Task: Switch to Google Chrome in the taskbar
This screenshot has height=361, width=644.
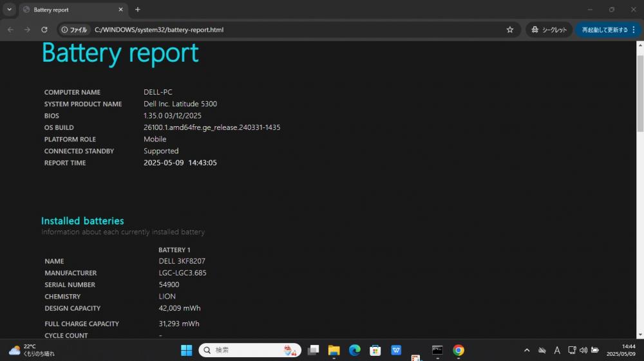Action: (459, 350)
